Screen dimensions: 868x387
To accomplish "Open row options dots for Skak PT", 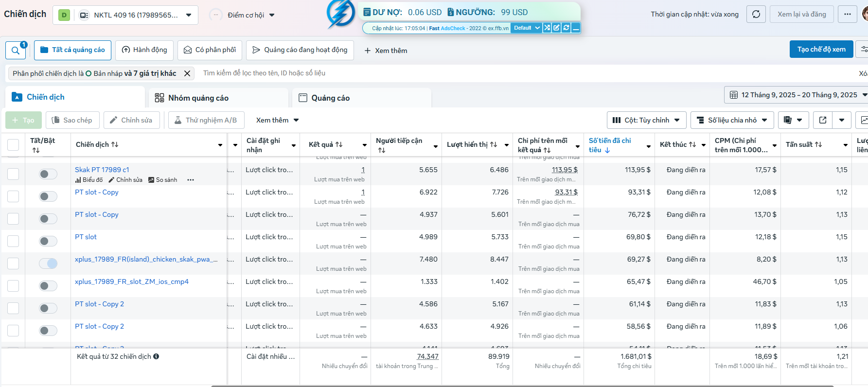I will point(191,180).
